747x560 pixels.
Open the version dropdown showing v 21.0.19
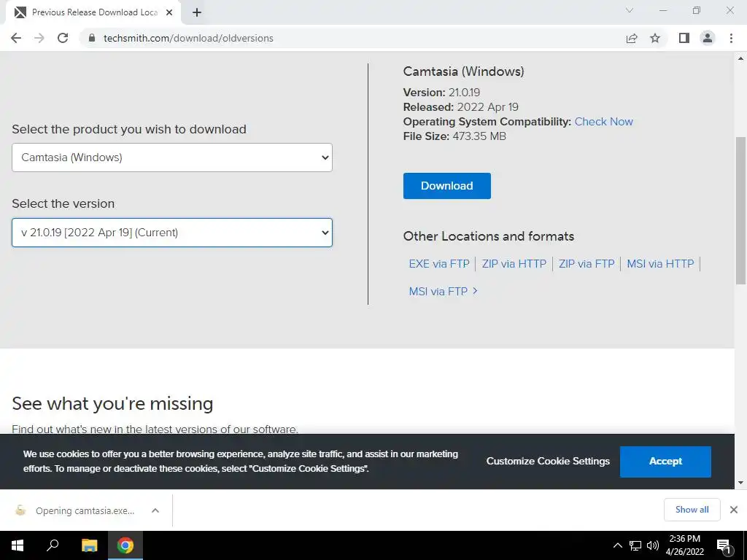172,233
